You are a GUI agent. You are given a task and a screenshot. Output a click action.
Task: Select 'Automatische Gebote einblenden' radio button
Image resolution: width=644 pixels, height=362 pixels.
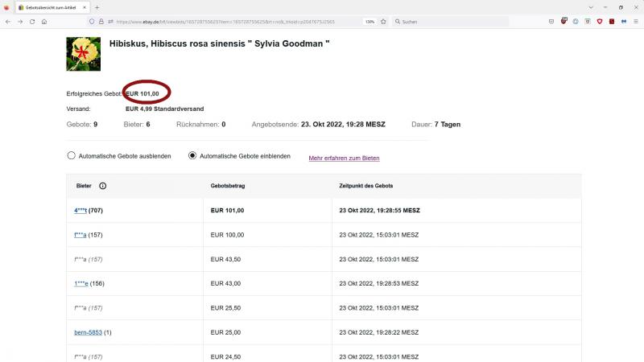point(192,156)
